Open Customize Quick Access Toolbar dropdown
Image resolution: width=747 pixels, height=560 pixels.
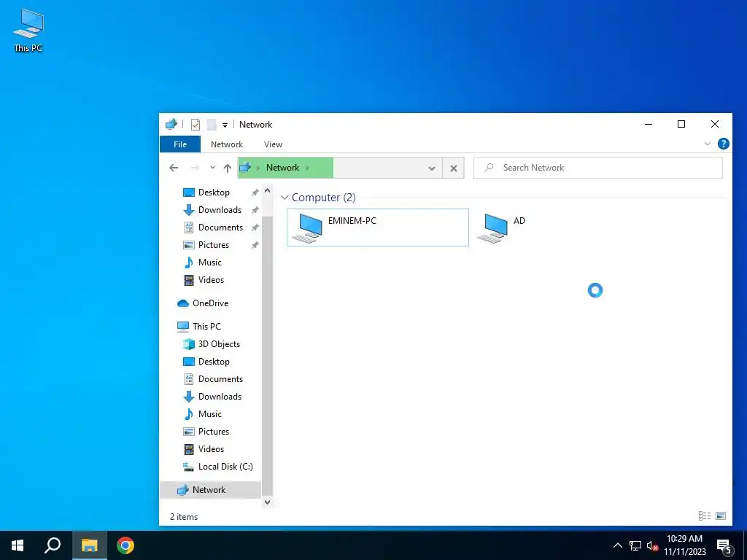[225, 125]
